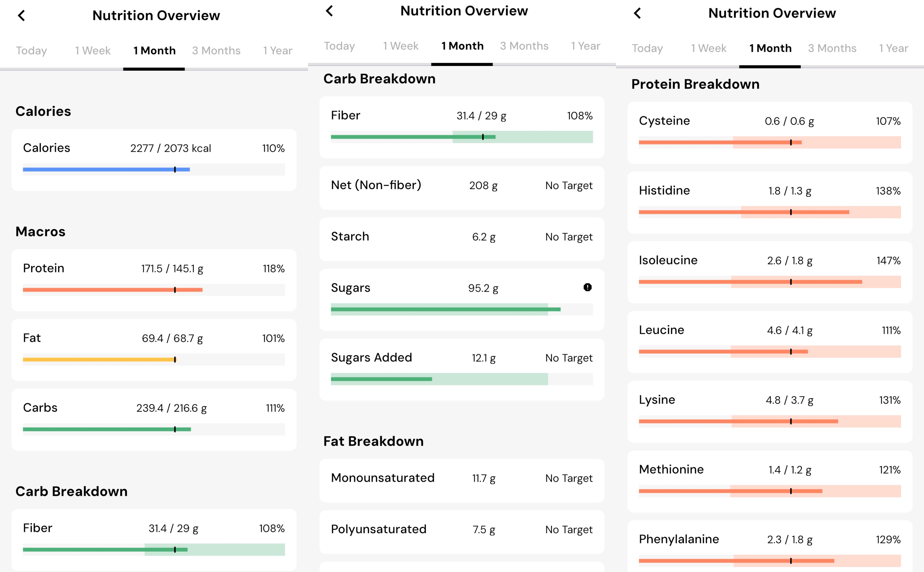The image size is (924, 572).
Task: Open the Protein macro card
Action: 153,280
